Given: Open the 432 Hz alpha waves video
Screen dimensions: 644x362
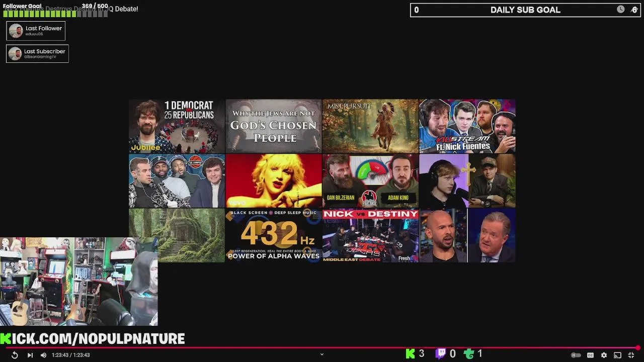Looking at the screenshot, I should (273, 235).
